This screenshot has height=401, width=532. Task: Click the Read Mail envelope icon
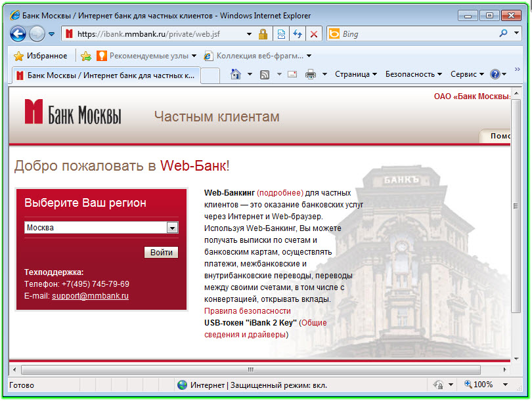coord(292,74)
